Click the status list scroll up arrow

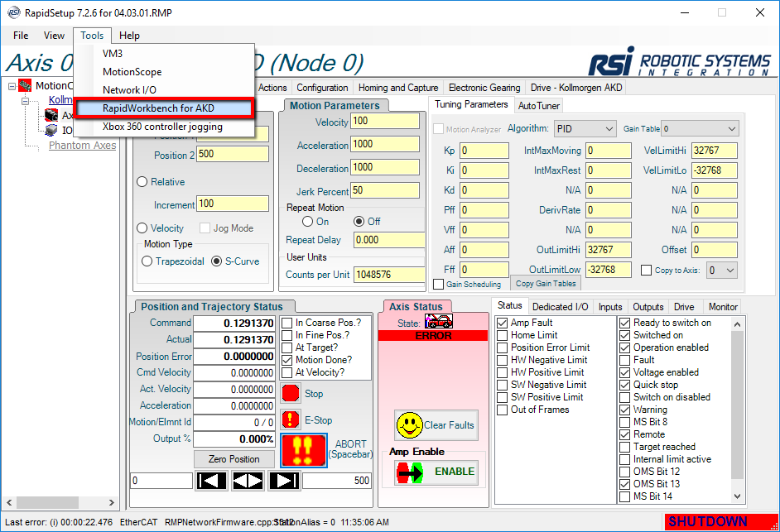(737, 324)
